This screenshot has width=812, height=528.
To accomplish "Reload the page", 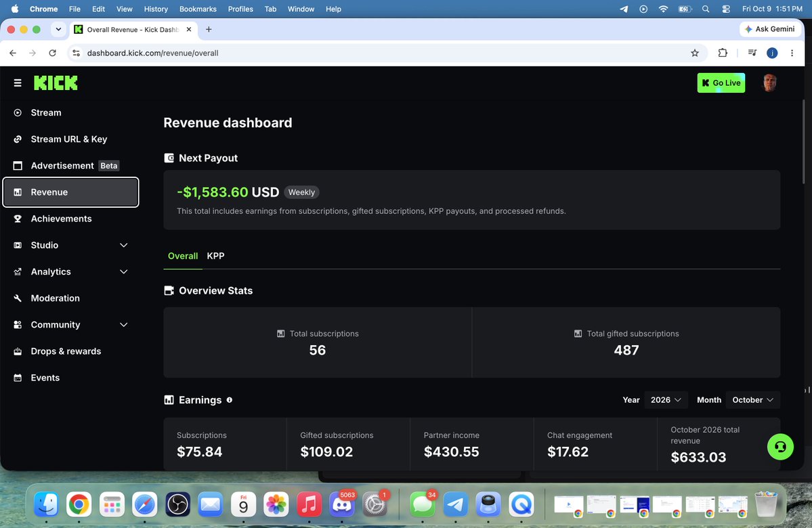I will coord(52,53).
